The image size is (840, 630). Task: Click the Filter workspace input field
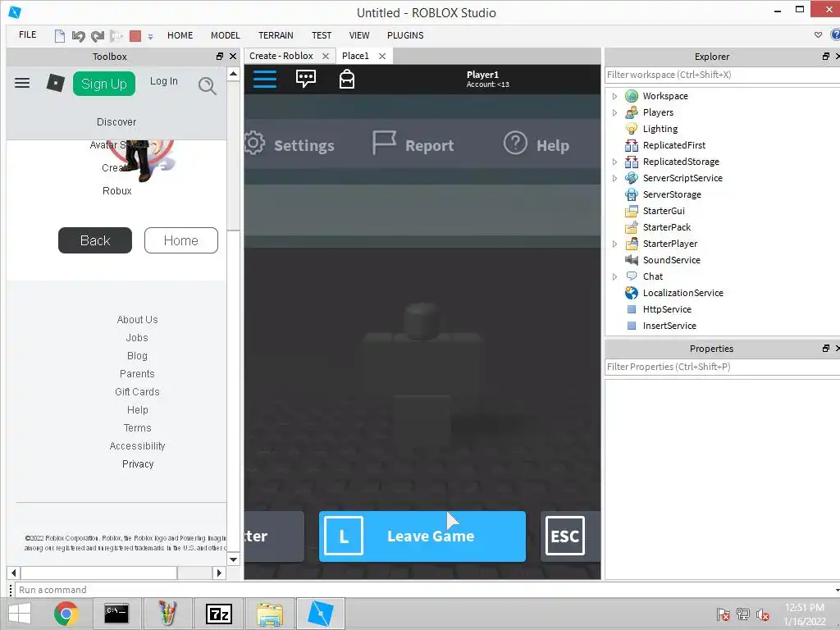pos(722,75)
